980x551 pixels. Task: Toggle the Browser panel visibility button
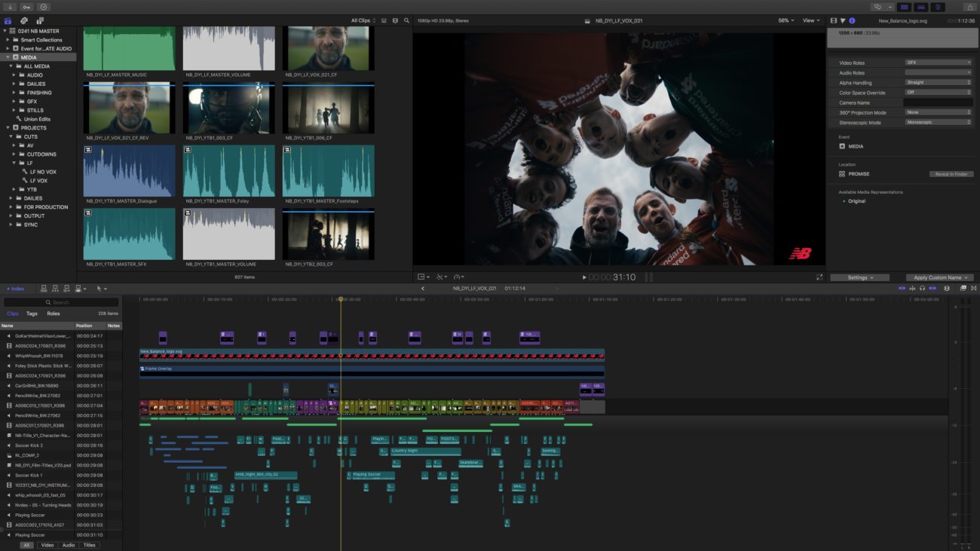coord(903,7)
